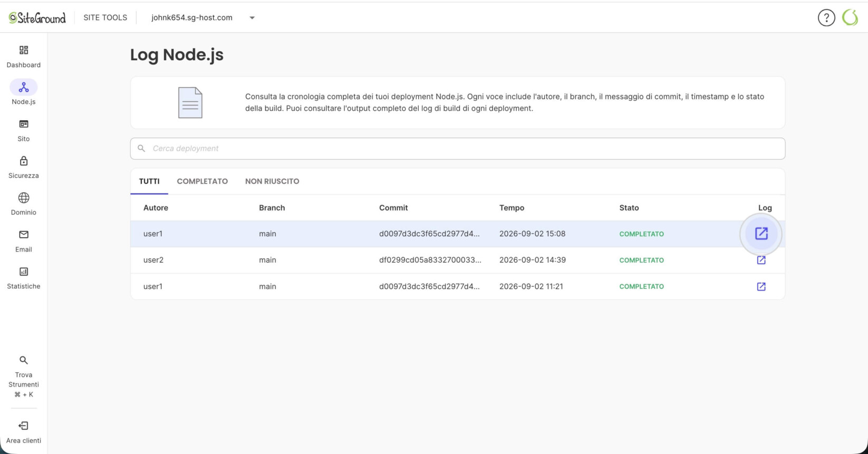
Task: Open log for 11:21 deployment
Action: pyautogui.click(x=761, y=286)
